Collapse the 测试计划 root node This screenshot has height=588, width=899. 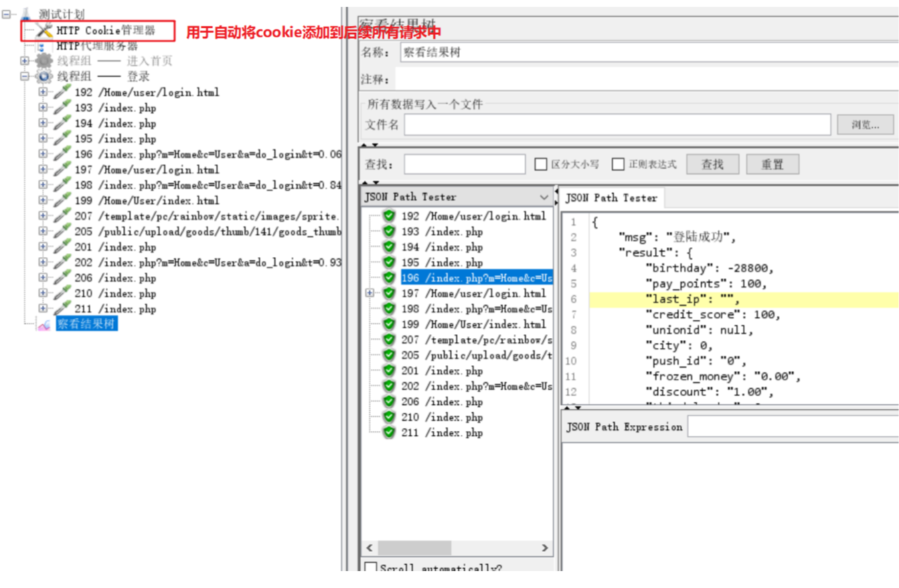click(x=7, y=13)
